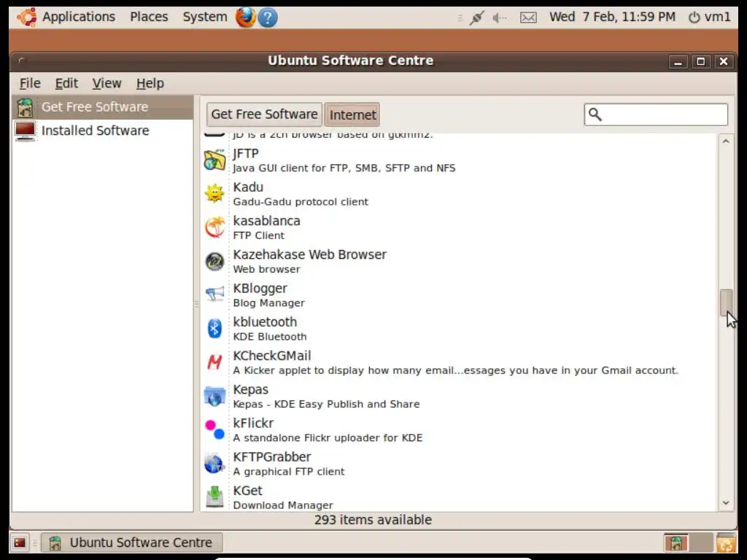Select Get Free Software in sidebar

pos(102,107)
